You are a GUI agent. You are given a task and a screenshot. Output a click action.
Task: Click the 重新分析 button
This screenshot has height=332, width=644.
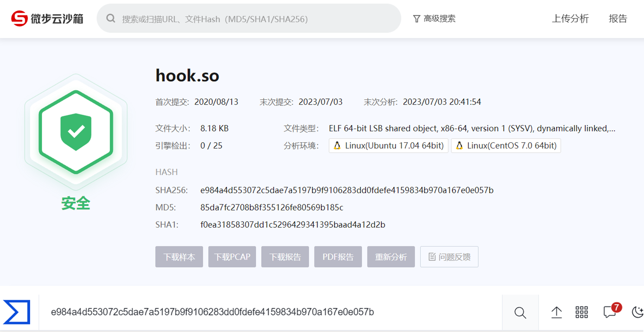pyautogui.click(x=391, y=257)
